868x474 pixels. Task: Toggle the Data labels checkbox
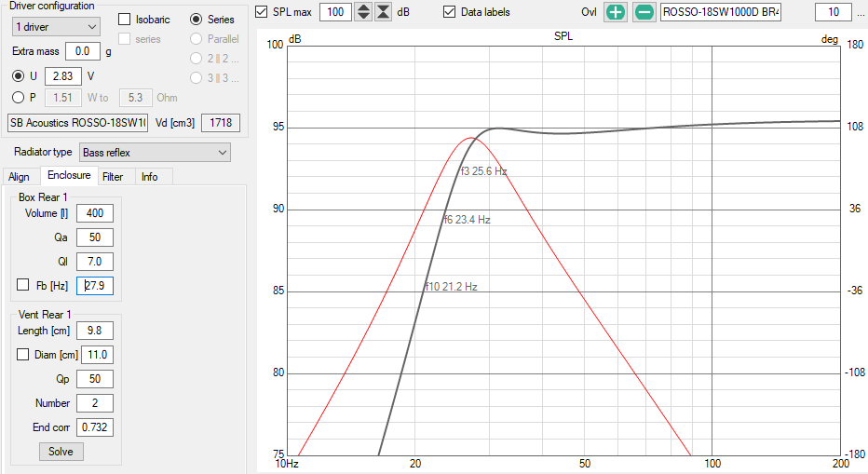(x=450, y=11)
